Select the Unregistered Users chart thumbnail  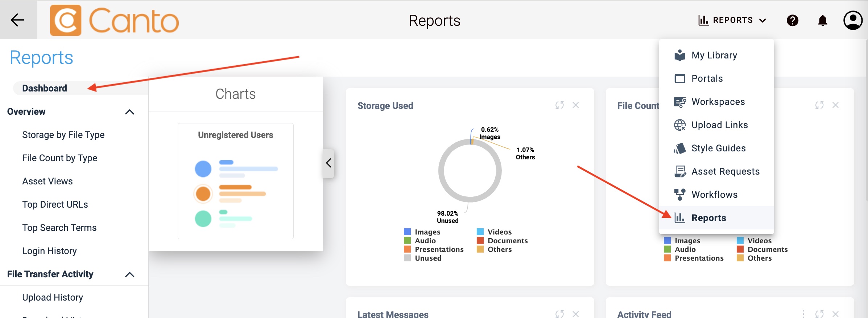pyautogui.click(x=236, y=181)
